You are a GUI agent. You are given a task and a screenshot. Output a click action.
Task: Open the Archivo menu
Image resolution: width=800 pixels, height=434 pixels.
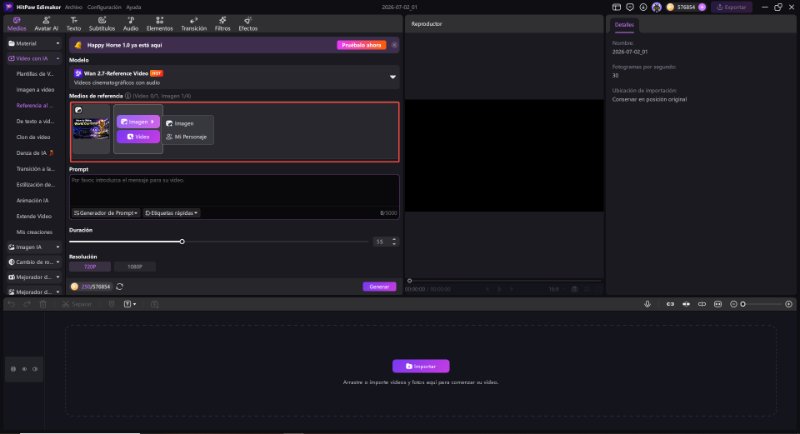click(x=73, y=7)
